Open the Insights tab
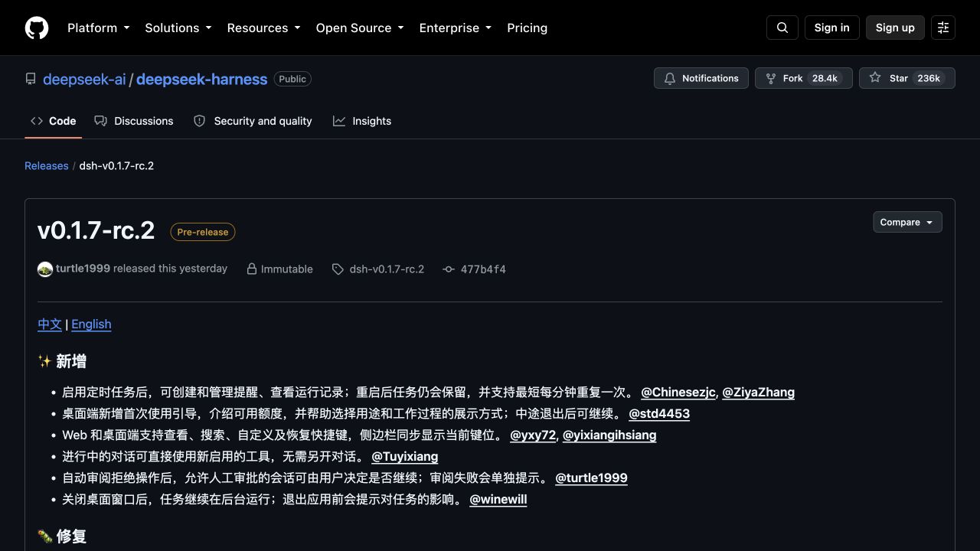This screenshot has width=980, height=551. click(x=362, y=121)
